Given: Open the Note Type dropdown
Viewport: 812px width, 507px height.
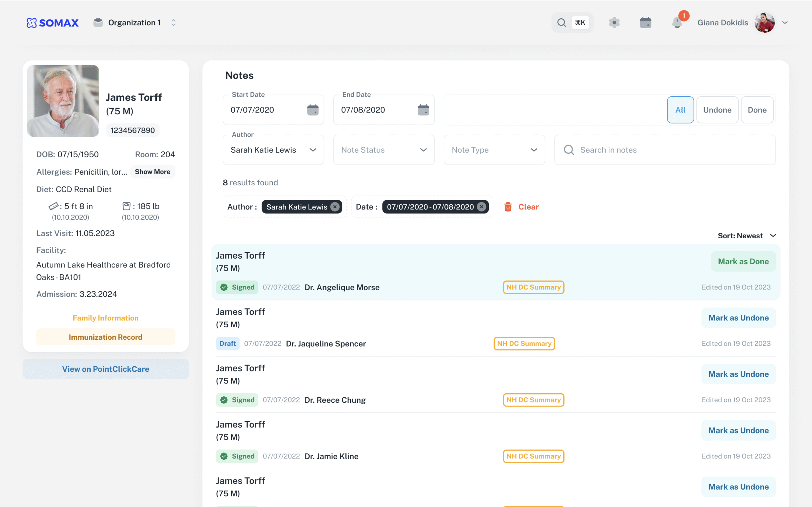Looking at the screenshot, I should point(494,150).
